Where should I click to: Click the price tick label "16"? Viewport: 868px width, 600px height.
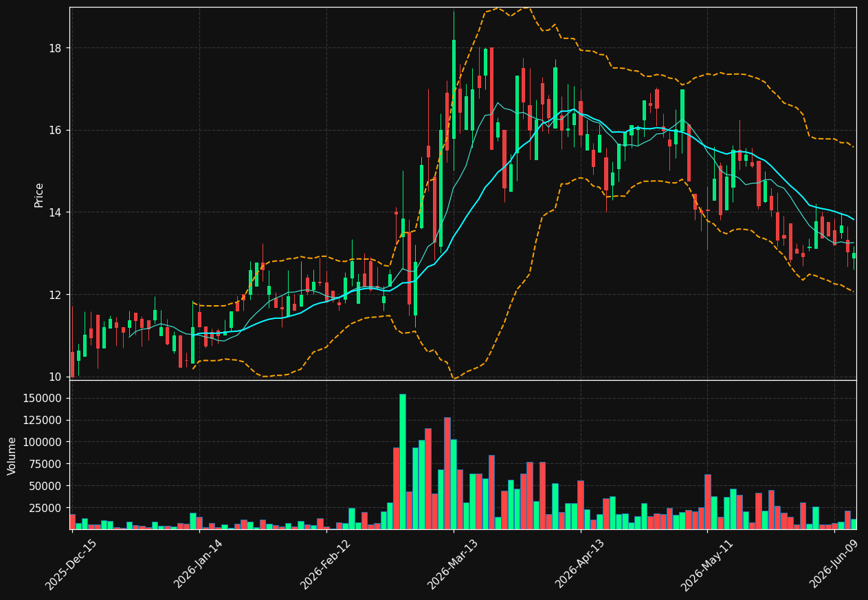[x=55, y=131]
